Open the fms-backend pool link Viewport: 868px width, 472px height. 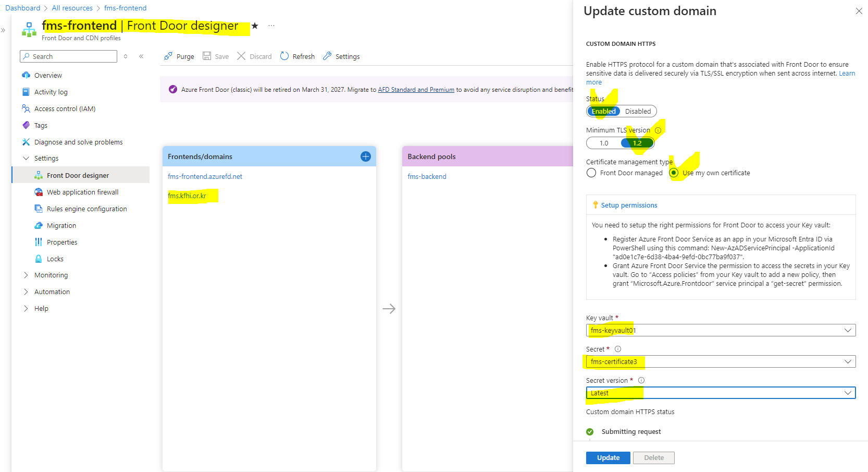click(x=427, y=176)
